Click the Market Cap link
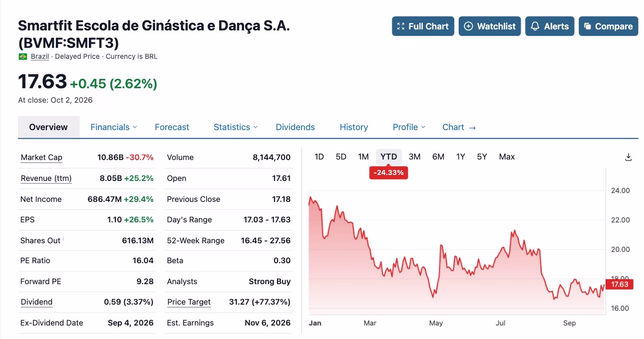The image size is (644, 339). tap(41, 158)
